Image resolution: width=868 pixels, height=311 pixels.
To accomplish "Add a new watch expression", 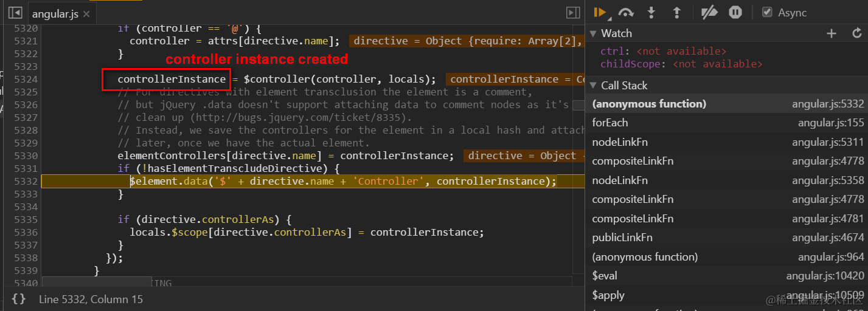I will (x=832, y=33).
